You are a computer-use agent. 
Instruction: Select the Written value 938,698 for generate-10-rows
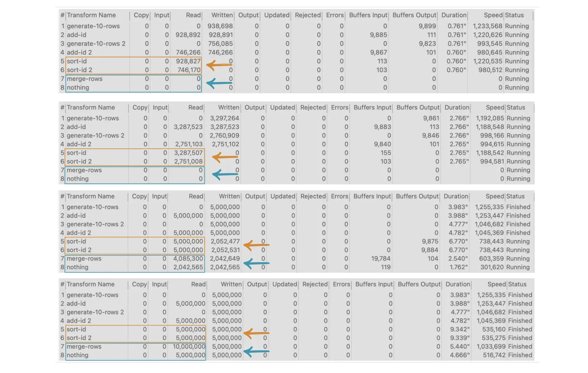click(220, 26)
